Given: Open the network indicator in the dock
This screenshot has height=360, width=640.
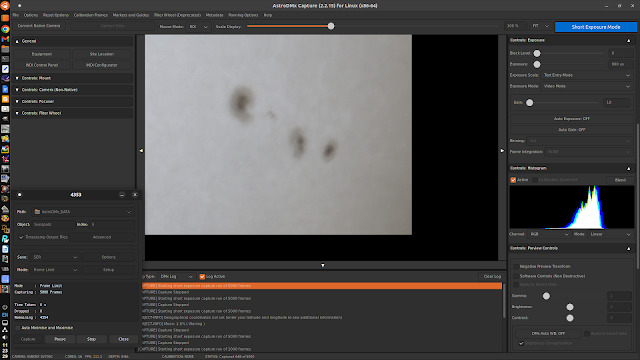Looking at the screenshot, I should click(5, 330).
